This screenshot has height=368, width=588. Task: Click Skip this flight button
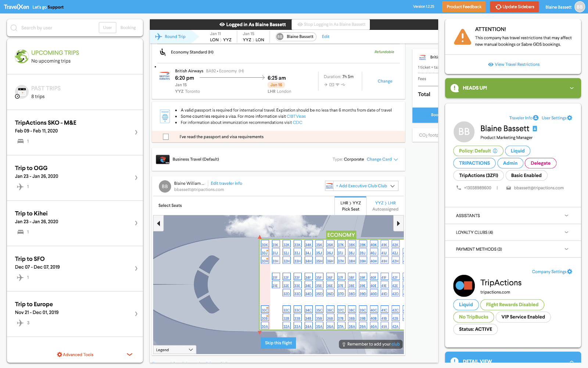[x=278, y=343]
